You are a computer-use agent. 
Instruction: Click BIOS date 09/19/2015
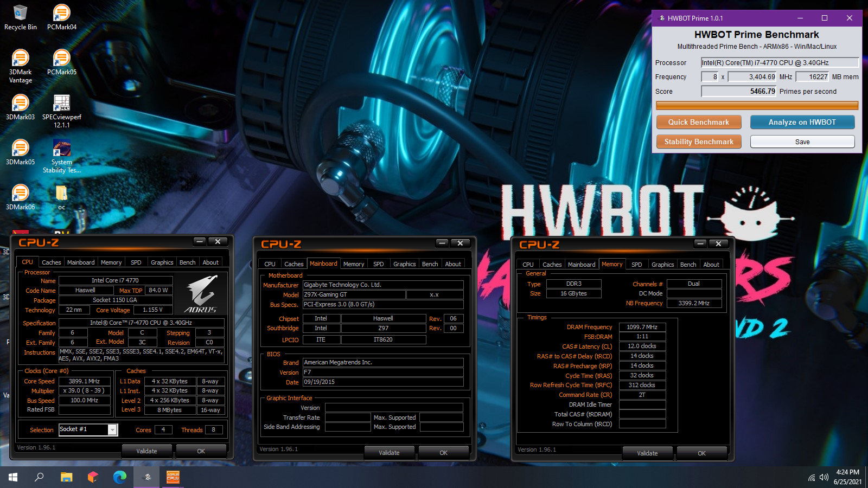point(383,382)
